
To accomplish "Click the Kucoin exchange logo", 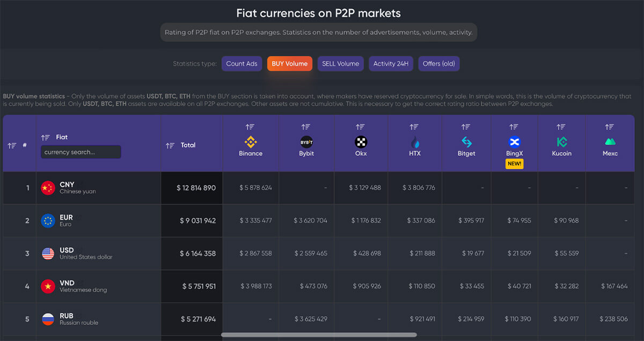I will click(561, 142).
